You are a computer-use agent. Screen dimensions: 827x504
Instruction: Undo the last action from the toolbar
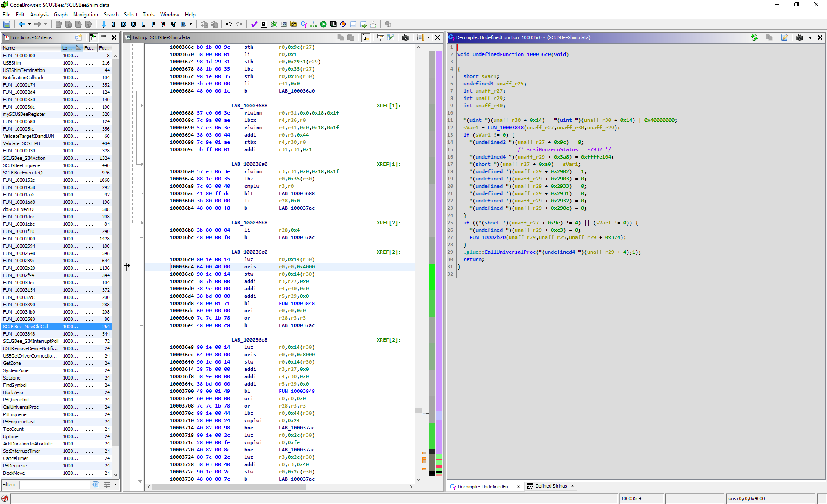point(229,25)
